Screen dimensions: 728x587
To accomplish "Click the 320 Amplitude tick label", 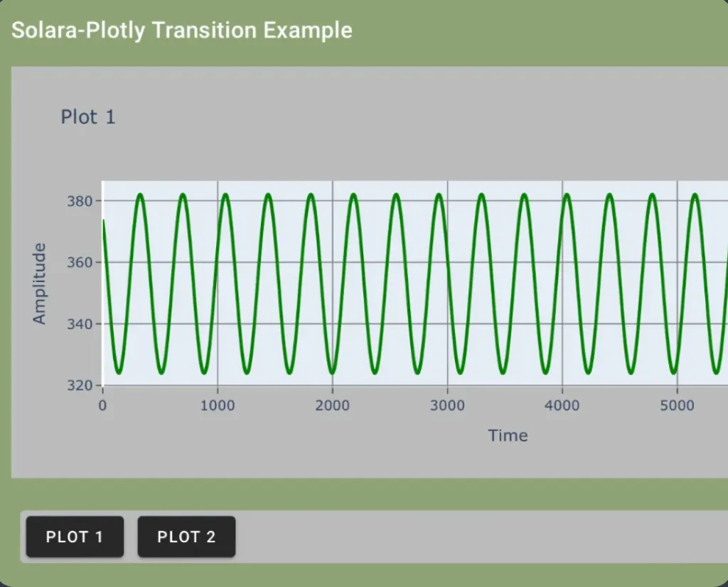I will click(79, 385).
